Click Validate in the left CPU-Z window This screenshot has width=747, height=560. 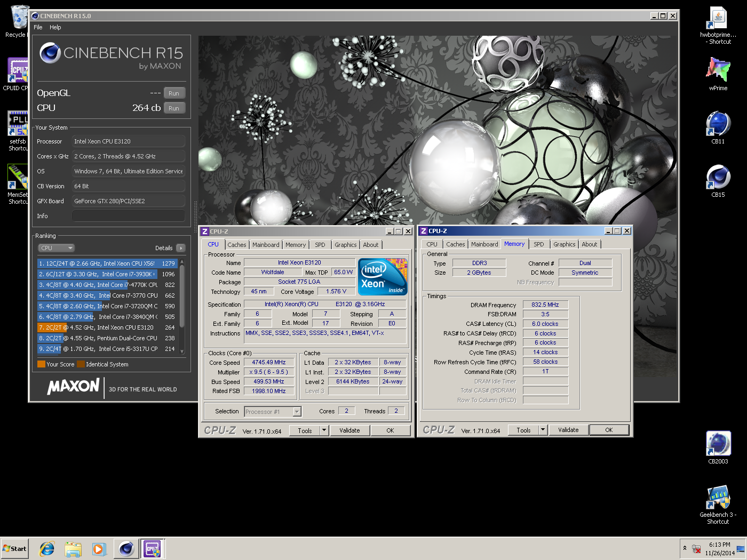coord(349,430)
